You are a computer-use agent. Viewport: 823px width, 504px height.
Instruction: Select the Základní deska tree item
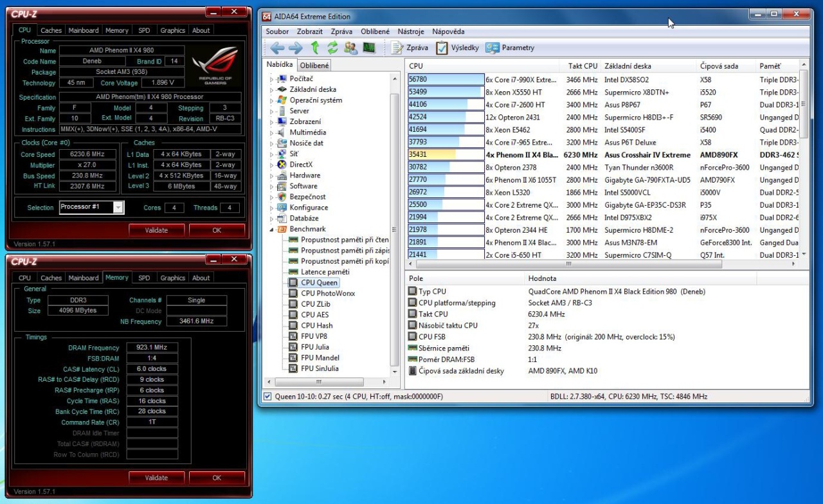coord(312,89)
